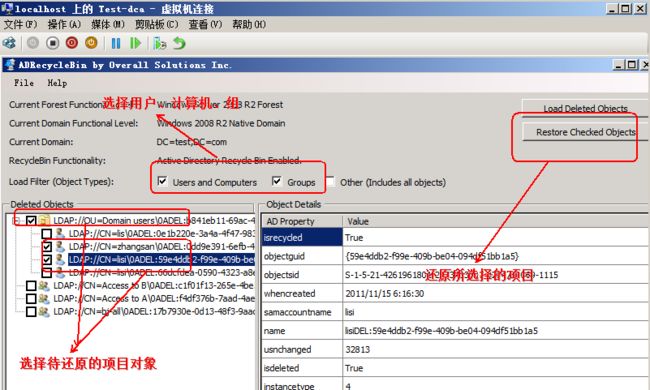The height and width of the screenshot is (390, 650).
Task: Click the group icon of CN=bj-all entry
Action: point(44,311)
